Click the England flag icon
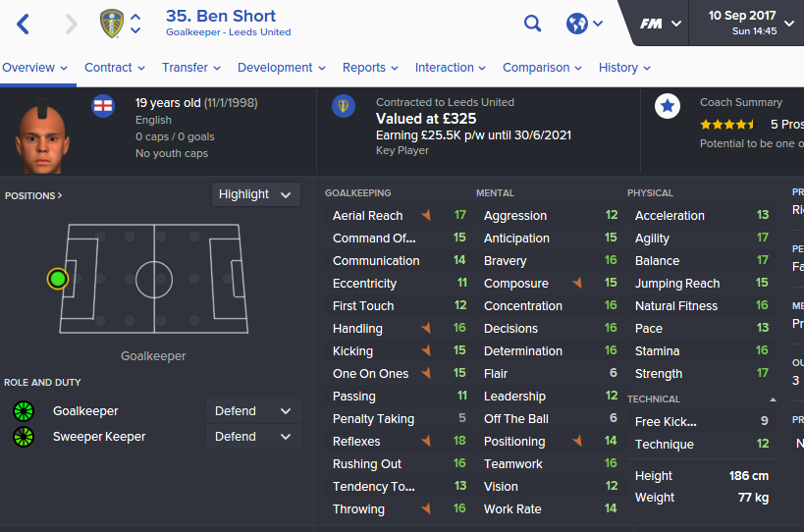Screen dimensions: 804x532 point(102,106)
